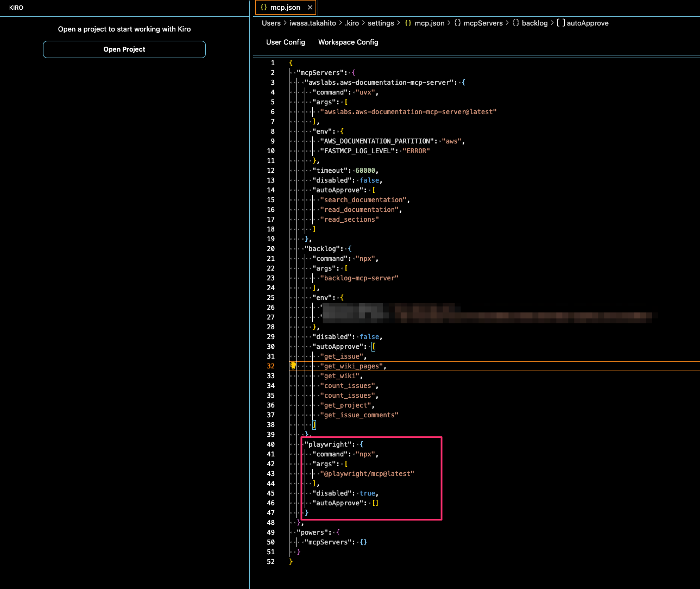Click the timeout value 60000
This screenshot has height=589, width=700.
click(x=365, y=171)
